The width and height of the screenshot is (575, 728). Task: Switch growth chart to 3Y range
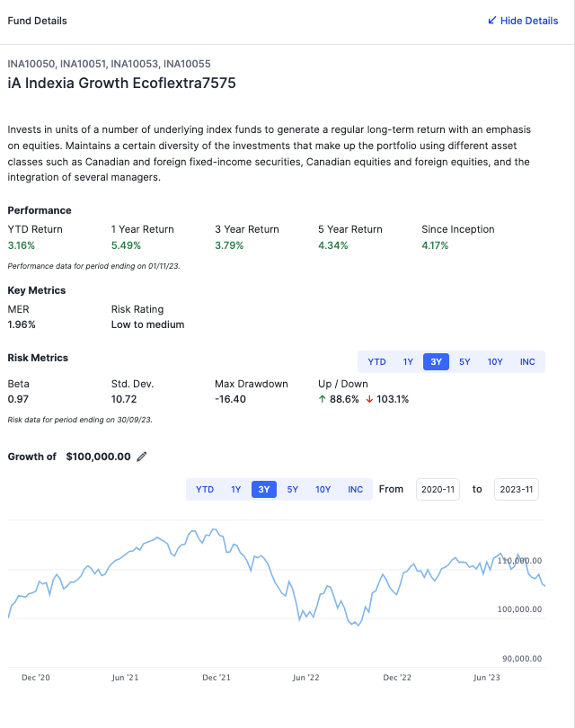(264, 489)
